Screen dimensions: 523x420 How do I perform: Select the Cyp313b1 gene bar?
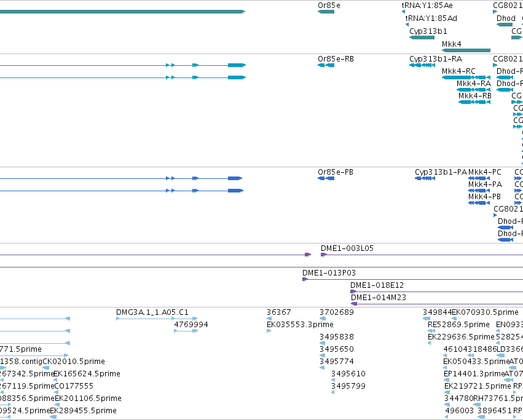pyautogui.click(x=422, y=38)
